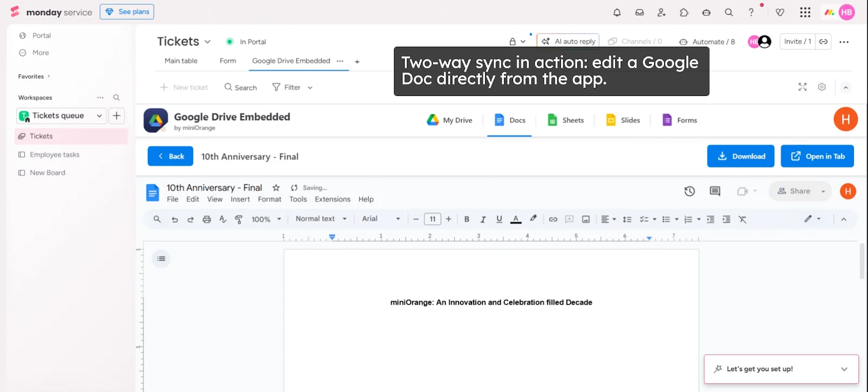Star the 10th Anniversary document
The width and height of the screenshot is (868, 392).
276,188
